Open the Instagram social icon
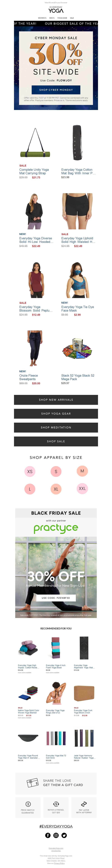 (56, 835)
